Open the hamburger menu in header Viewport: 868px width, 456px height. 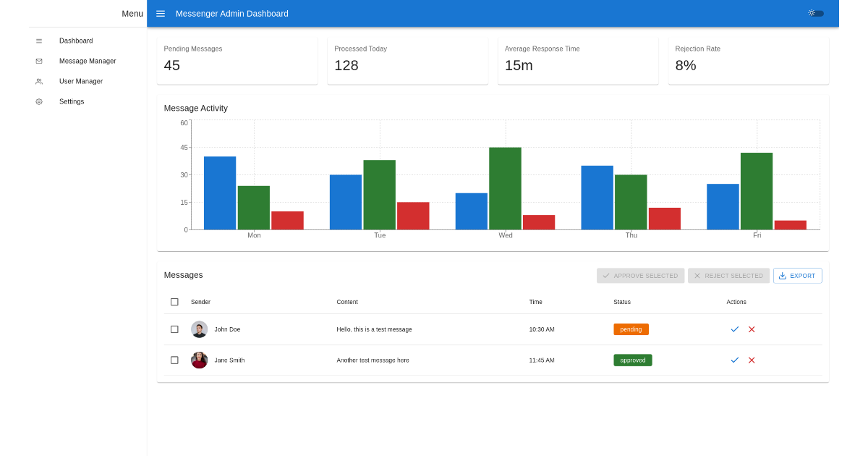tap(161, 14)
